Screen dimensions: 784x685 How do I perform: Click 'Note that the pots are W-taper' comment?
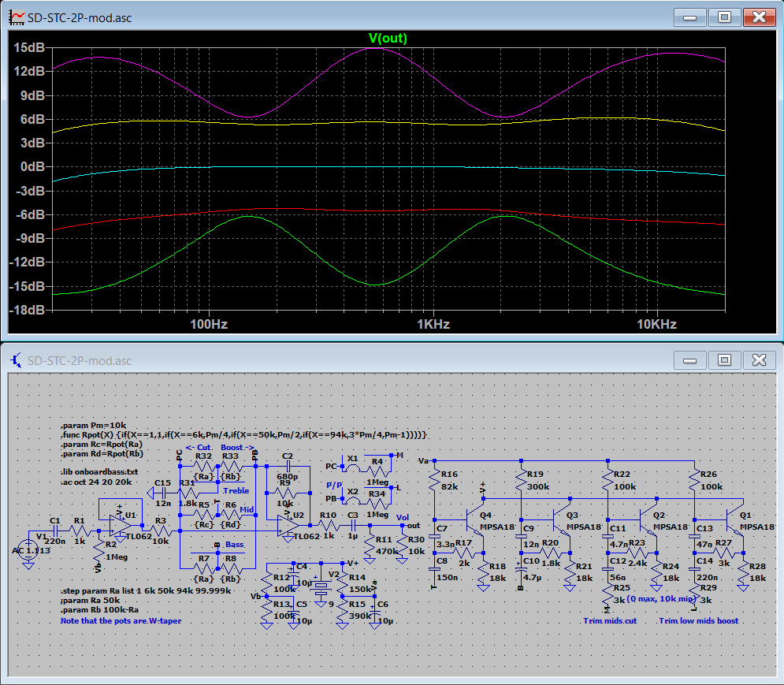(121, 621)
